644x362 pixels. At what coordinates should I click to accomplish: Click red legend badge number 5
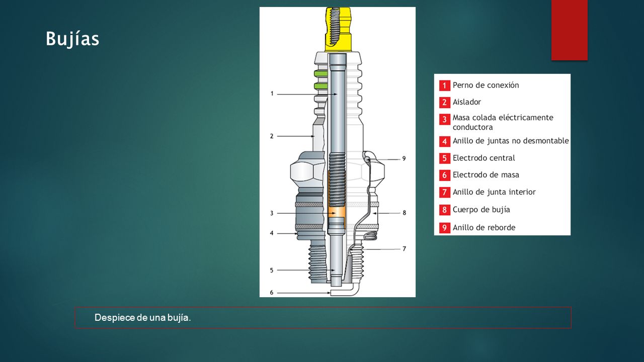(x=444, y=158)
